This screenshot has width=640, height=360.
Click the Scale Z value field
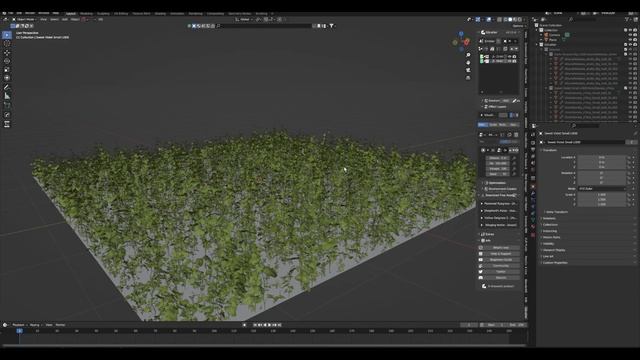(602, 204)
